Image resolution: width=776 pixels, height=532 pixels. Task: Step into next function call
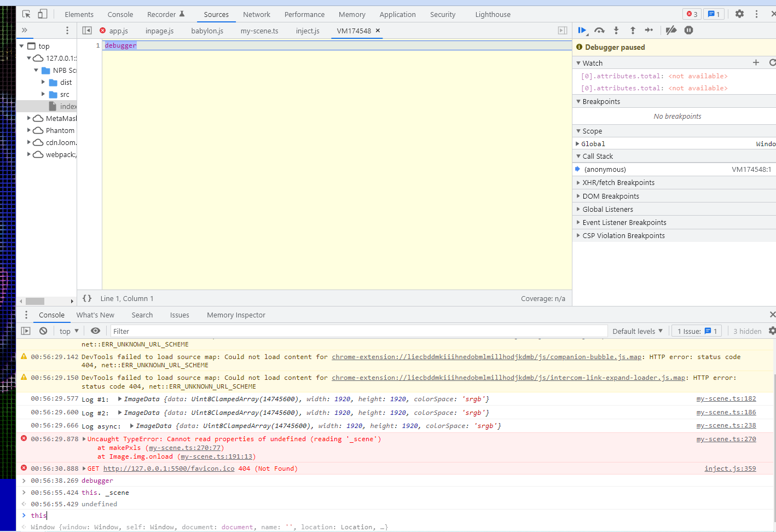(616, 31)
